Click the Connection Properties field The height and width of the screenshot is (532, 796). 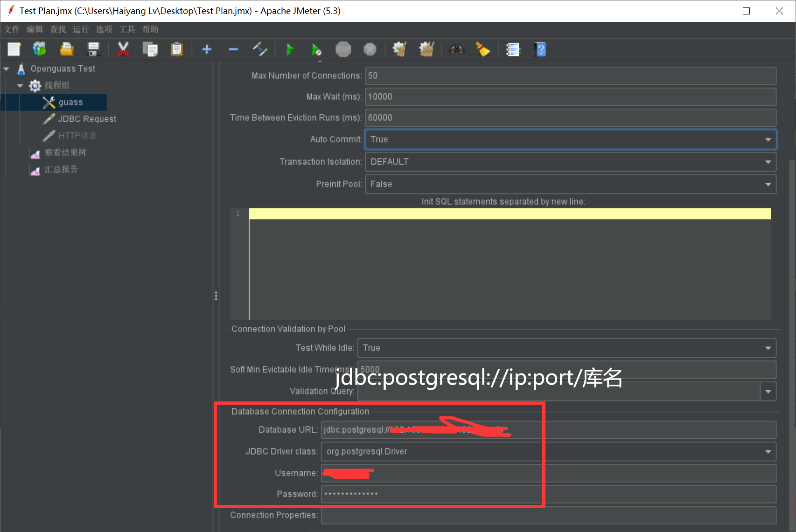click(549, 515)
